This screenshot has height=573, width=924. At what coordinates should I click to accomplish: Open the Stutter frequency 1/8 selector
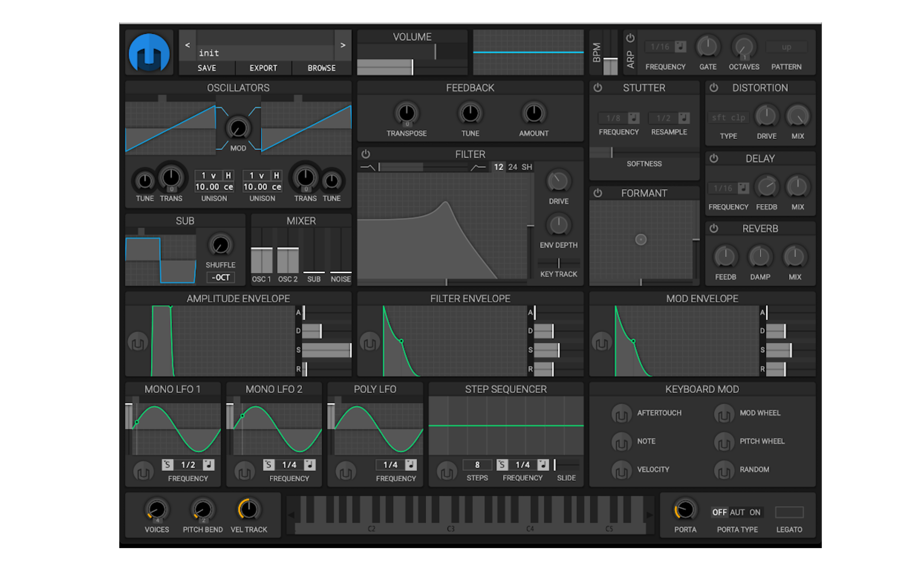pos(613,118)
